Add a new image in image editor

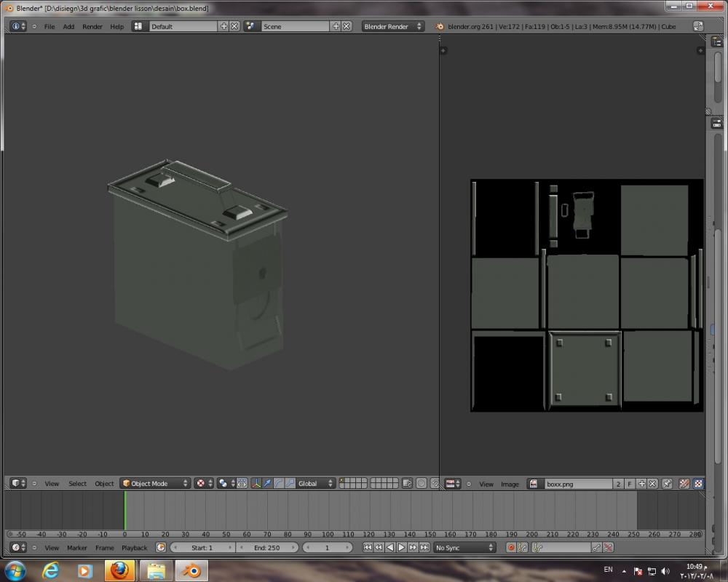coord(641,484)
